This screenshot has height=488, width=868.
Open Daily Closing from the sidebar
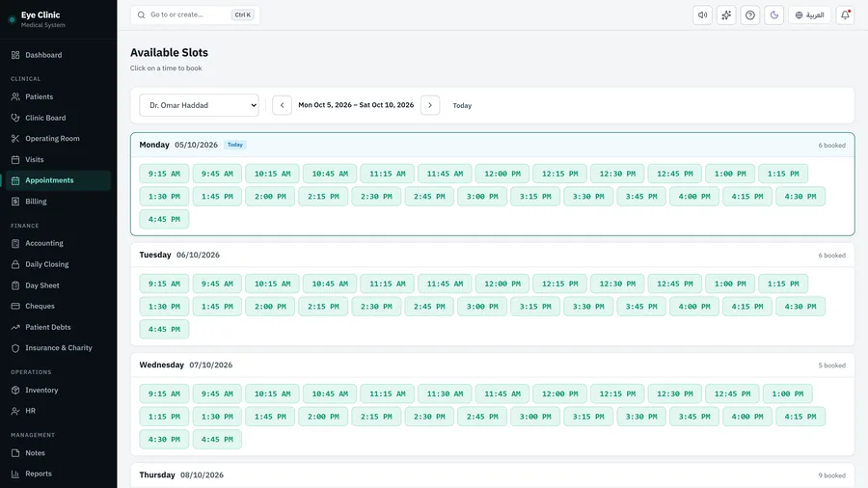coord(58,264)
